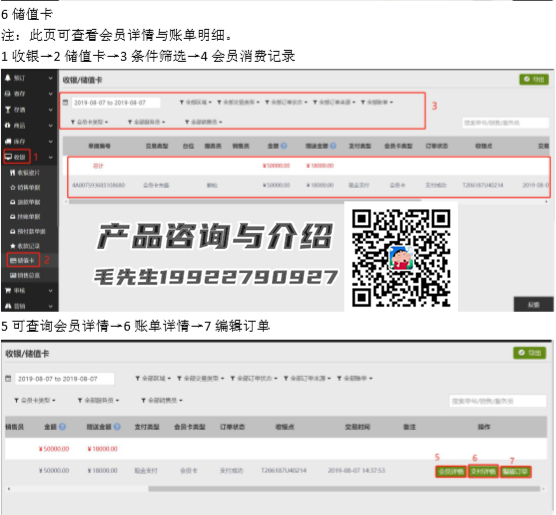The width and height of the screenshot is (556, 515).
Task: Click the star icon beside 收款记录
Action: (x=13, y=246)
